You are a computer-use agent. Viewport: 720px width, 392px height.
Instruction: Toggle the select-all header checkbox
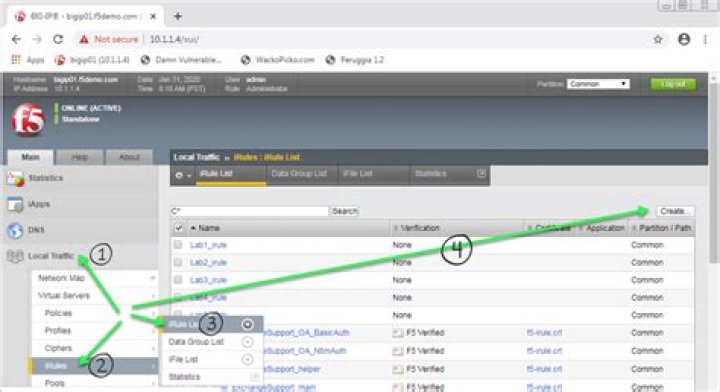coord(179,228)
